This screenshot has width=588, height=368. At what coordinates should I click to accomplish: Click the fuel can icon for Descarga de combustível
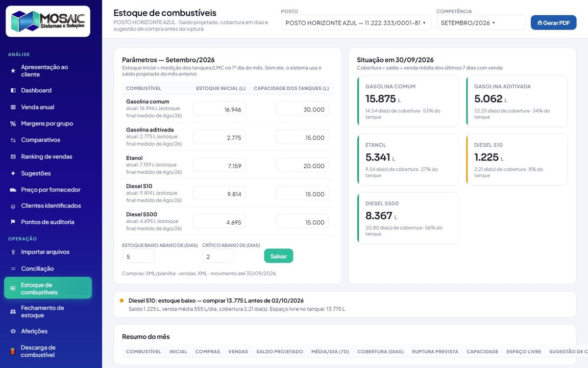13,351
